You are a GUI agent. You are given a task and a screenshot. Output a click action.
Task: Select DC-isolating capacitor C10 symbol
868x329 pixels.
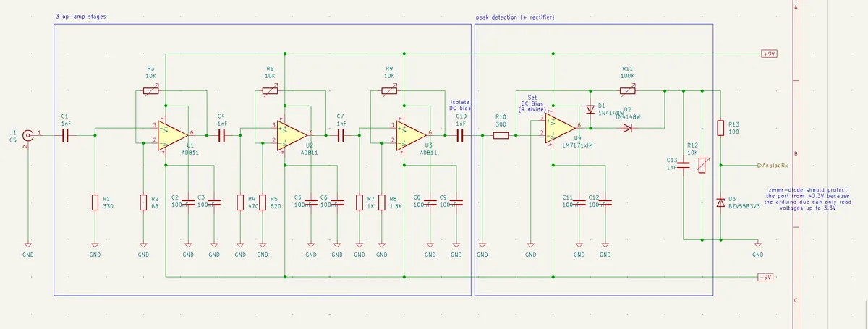coord(460,134)
